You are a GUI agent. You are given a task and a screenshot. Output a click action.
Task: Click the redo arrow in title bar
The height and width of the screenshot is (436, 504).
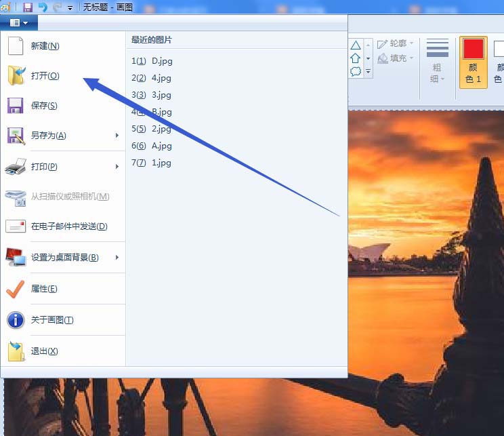pos(57,7)
